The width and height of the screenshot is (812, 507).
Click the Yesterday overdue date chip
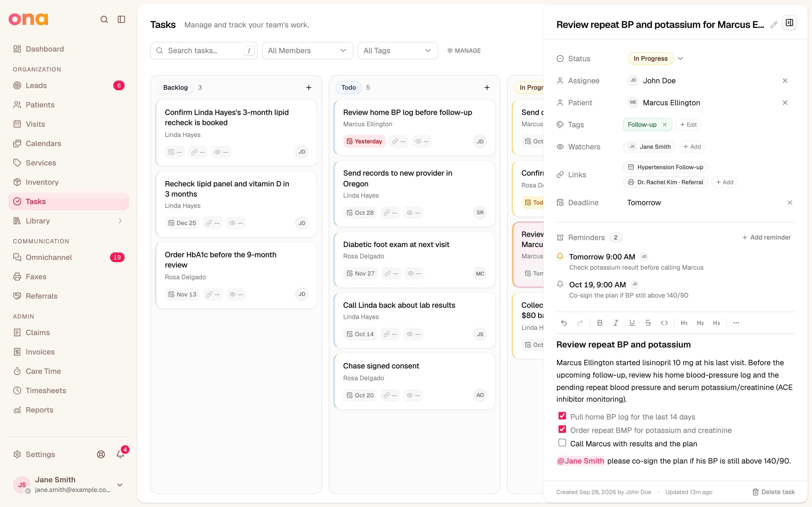[x=364, y=141]
